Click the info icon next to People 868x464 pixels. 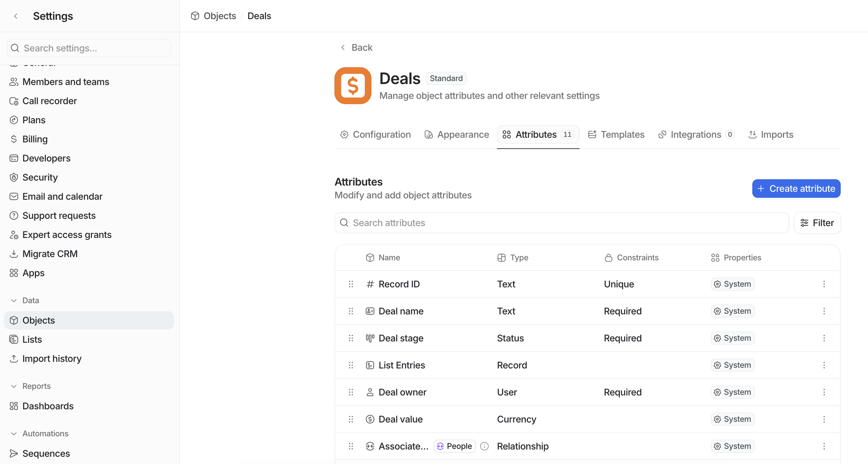(x=484, y=446)
